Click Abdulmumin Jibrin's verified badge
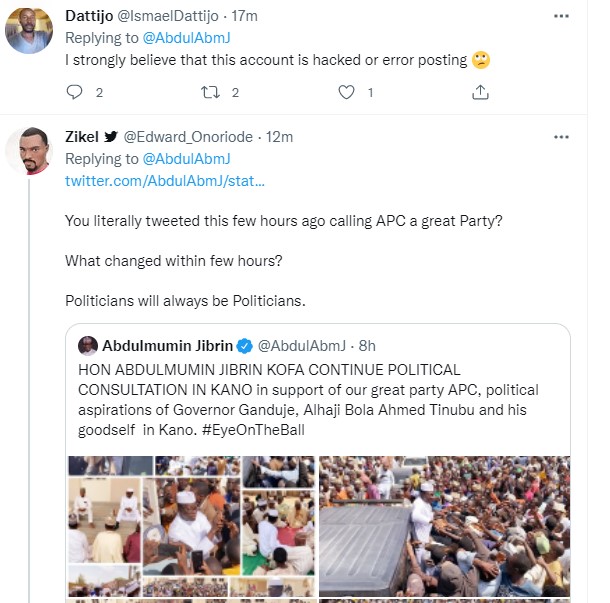Viewport: 610px width, 603px height. pos(243,346)
